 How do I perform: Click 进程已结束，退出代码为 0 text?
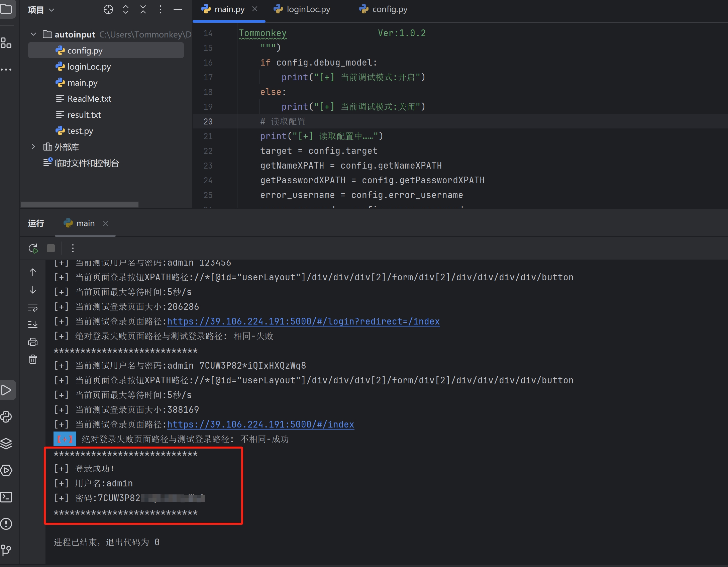pyautogui.click(x=107, y=542)
